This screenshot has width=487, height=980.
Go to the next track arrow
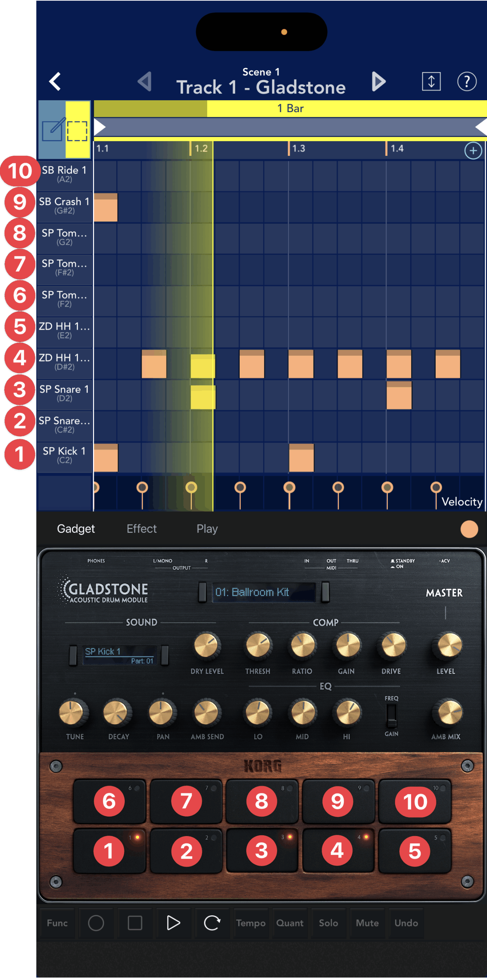378,82
